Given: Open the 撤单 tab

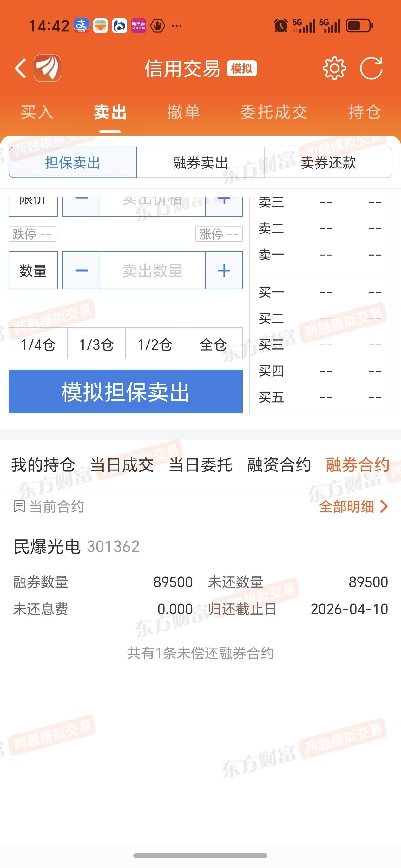Looking at the screenshot, I should point(184,112).
